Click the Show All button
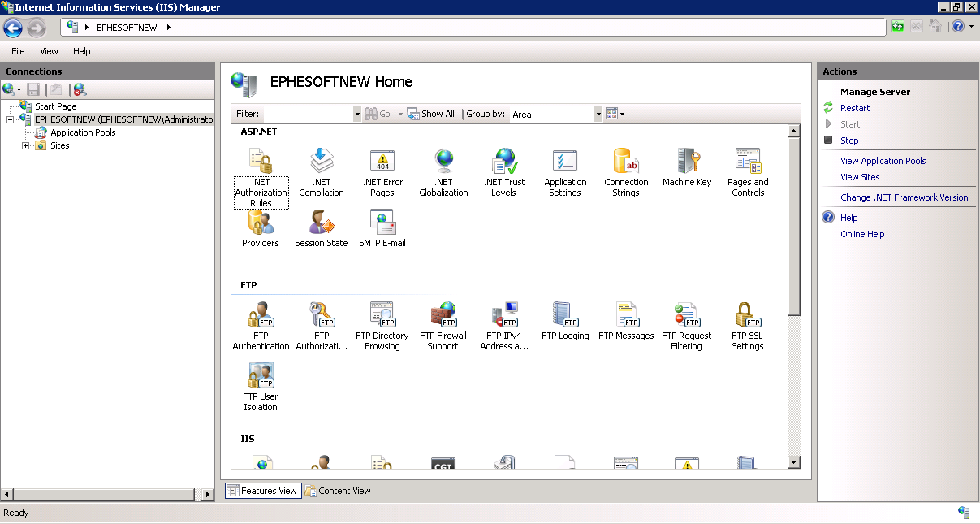The height and width of the screenshot is (524, 980). [x=430, y=115]
